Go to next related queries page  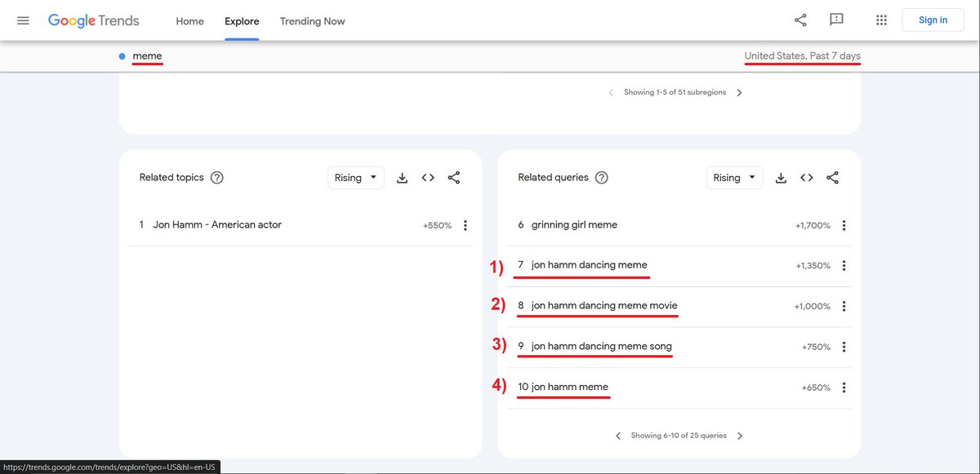(x=740, y=436)
